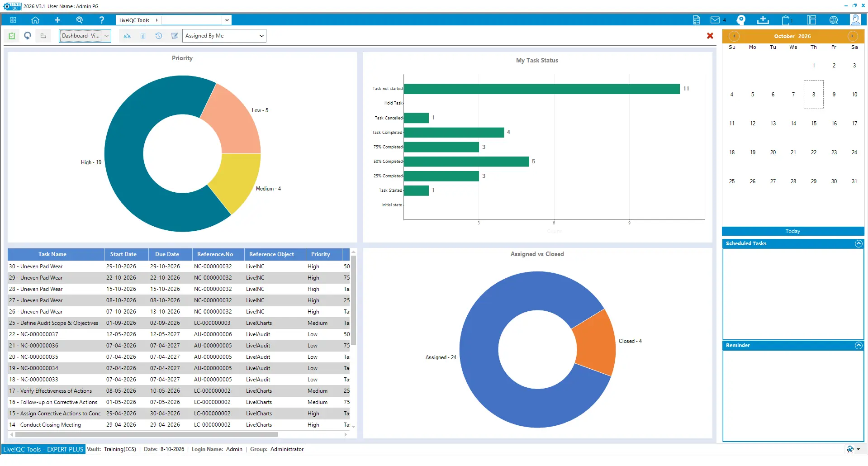Click the task table vertical scrollbar

pyautogui.click(x=353, y=300)
